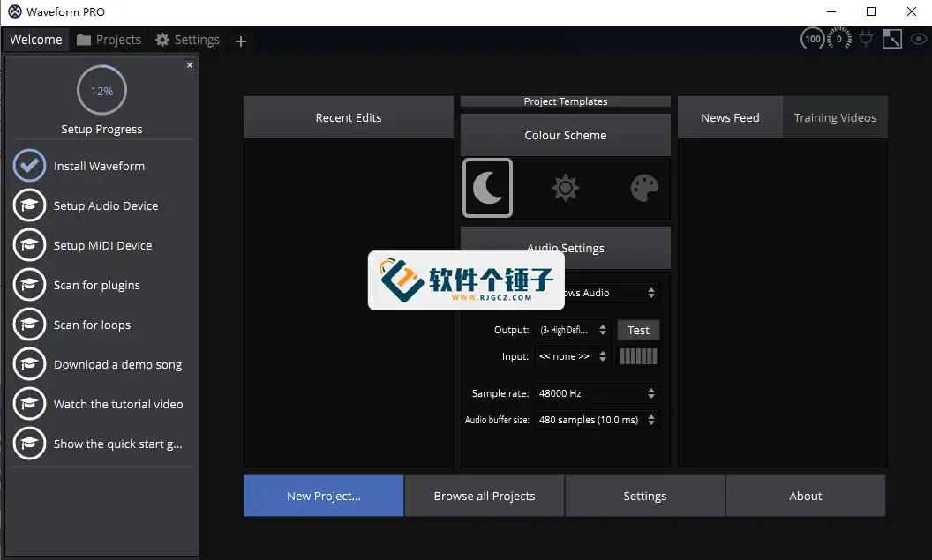Click the Recent Edits header
Image resolution: width=932 pixels, height=560 pixels.
tap(349, 117)
